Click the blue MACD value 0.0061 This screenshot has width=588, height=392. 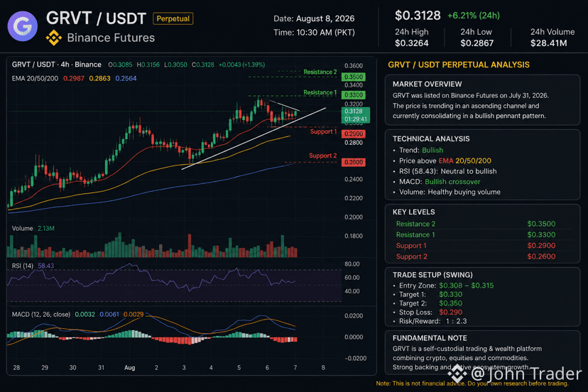point(109,315)
